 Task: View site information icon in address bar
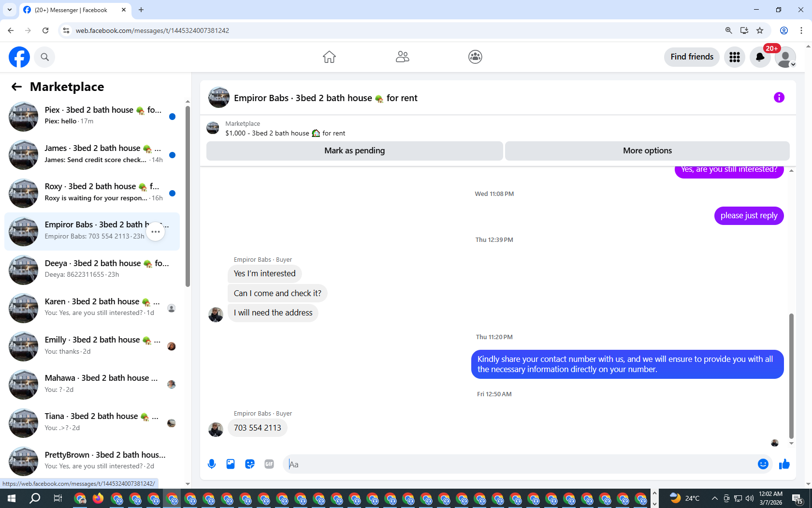66,30
